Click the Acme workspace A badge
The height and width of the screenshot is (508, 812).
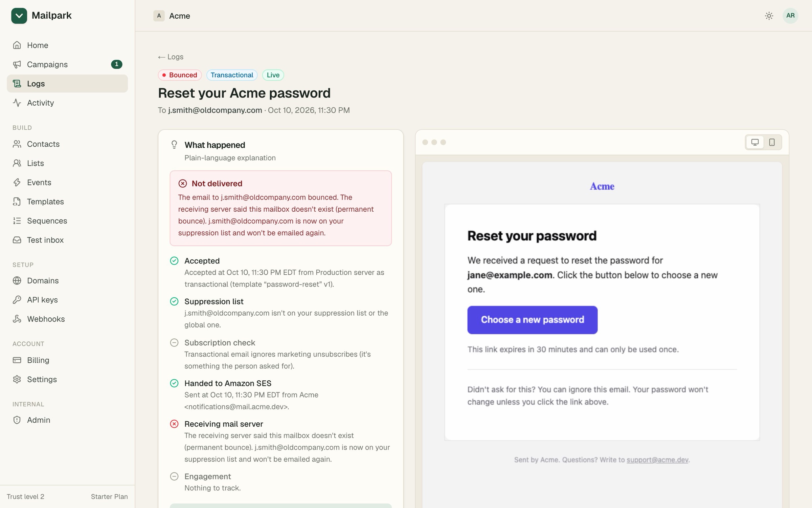tap(159, 16)
